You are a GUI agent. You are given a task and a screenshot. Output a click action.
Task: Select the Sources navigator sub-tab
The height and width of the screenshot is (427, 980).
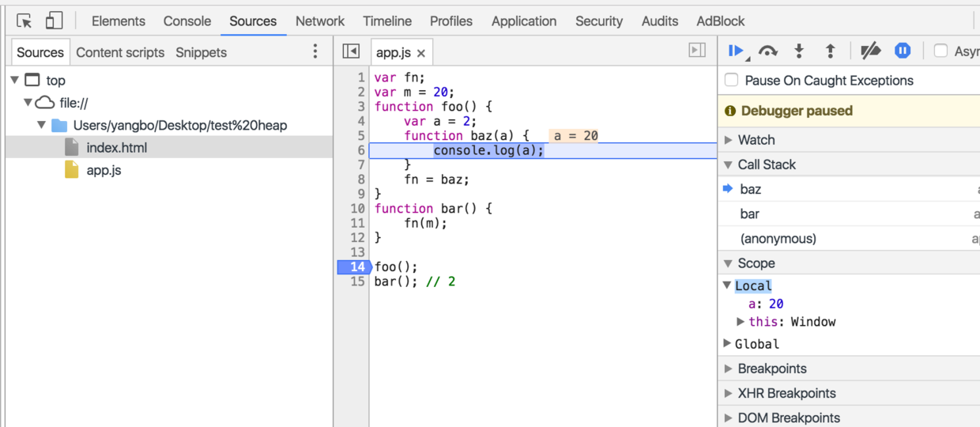pos(40,52)
